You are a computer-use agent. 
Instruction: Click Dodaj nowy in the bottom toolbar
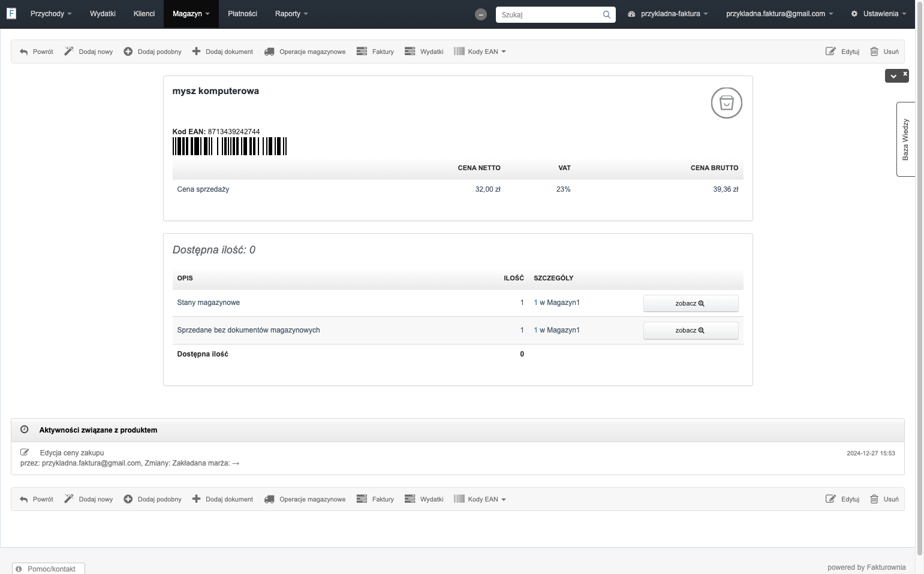(89, 499)
